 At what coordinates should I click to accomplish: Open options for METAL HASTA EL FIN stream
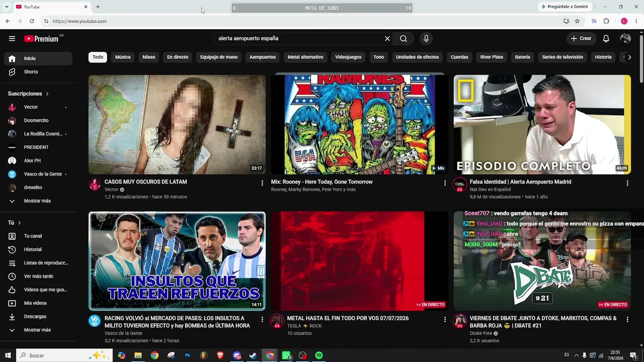pyautogui.click(x=445, y=319)
